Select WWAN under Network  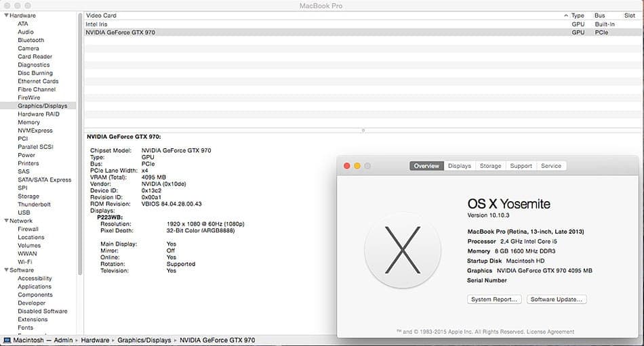click(28, 253)
